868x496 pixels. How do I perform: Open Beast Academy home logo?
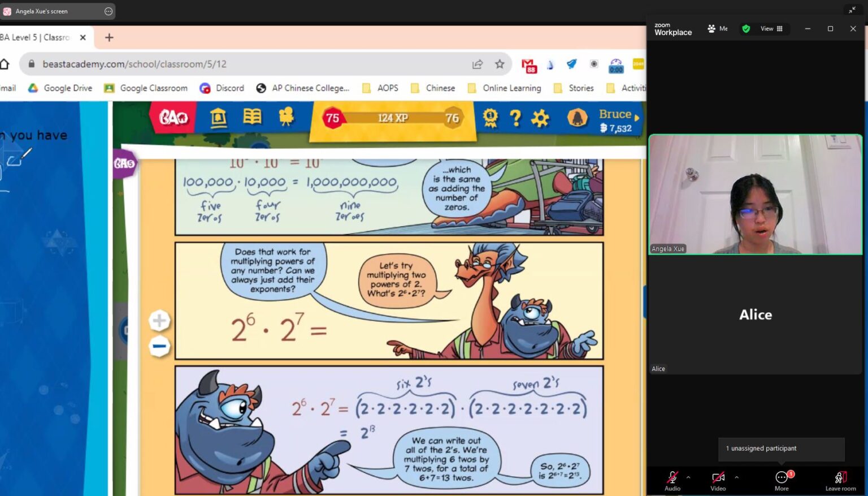(x=173, y=117)
